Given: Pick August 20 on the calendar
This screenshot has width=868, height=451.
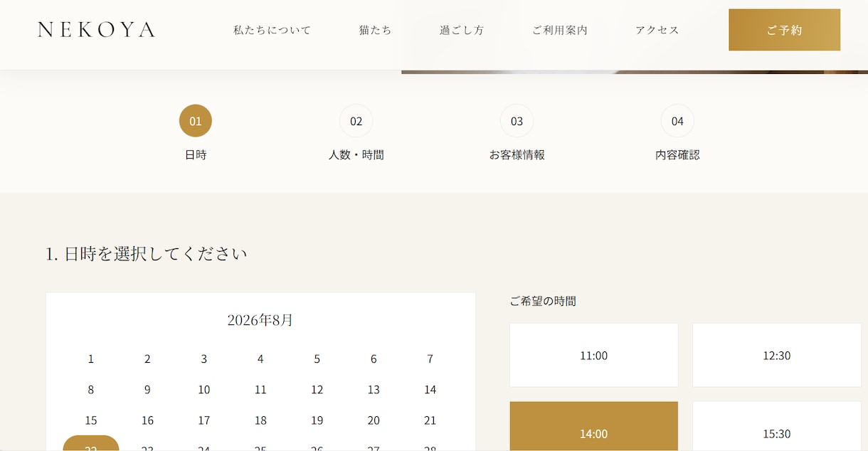Looking at the screenshot, I should (x=374, y=420).
